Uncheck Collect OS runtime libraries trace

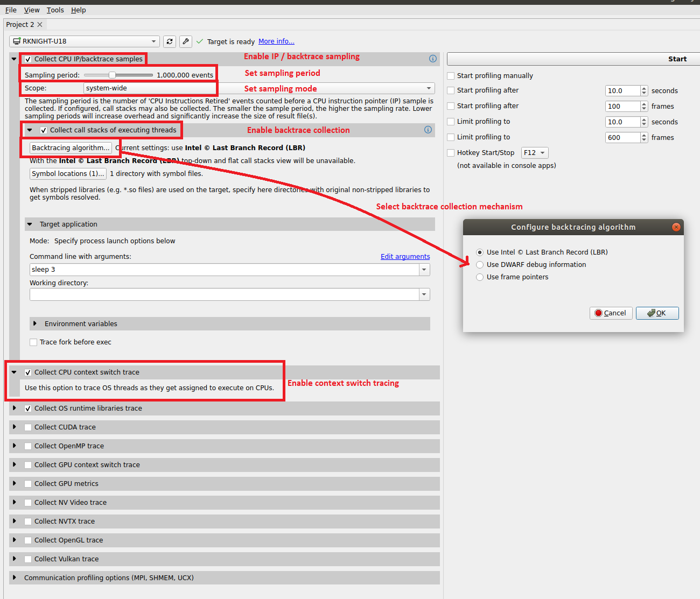(x=27, y=408)
